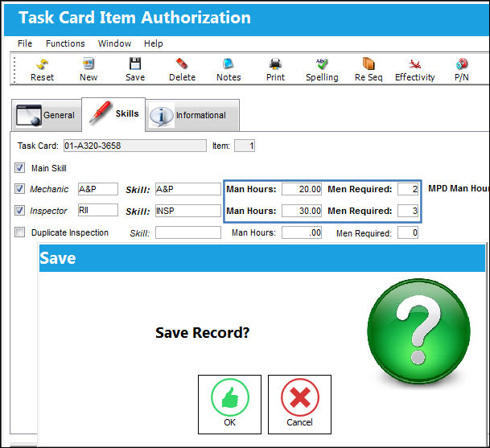
Task: Click the 'Task Card:' label
Action: (38, 146)
